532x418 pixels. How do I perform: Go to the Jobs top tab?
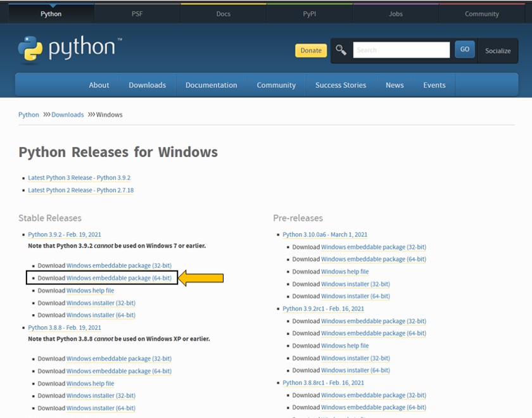(396, 14)
